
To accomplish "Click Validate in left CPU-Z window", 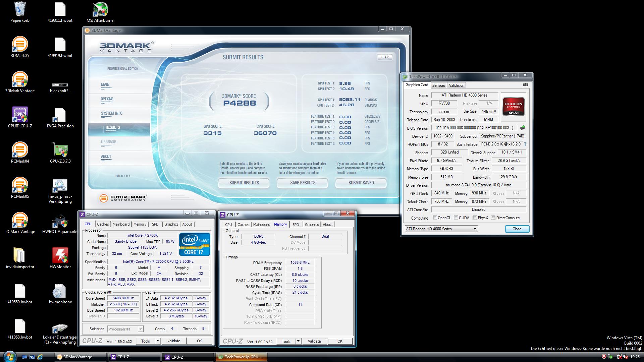I will point(174,341).
